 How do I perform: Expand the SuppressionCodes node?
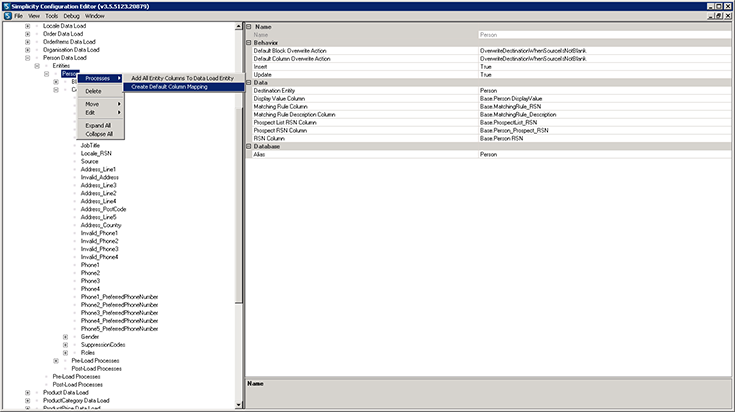65,345
